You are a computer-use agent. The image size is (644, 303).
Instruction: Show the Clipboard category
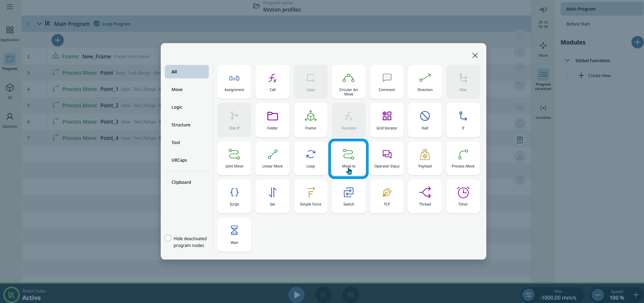pos(181,182)
